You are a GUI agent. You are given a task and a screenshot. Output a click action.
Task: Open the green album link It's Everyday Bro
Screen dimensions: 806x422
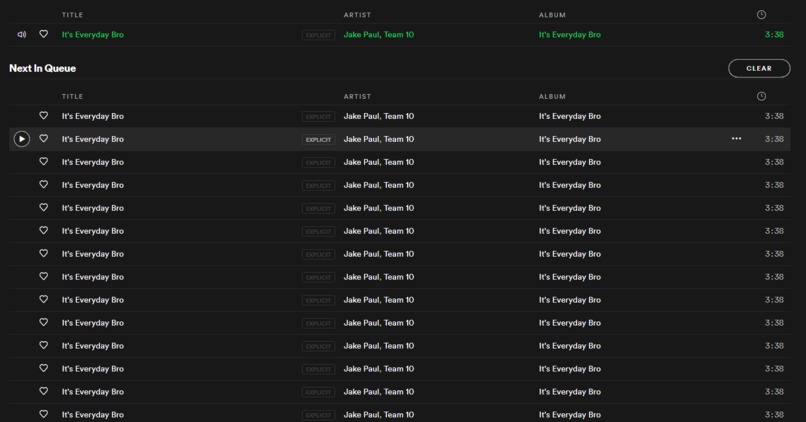click(x=570, y=34)
